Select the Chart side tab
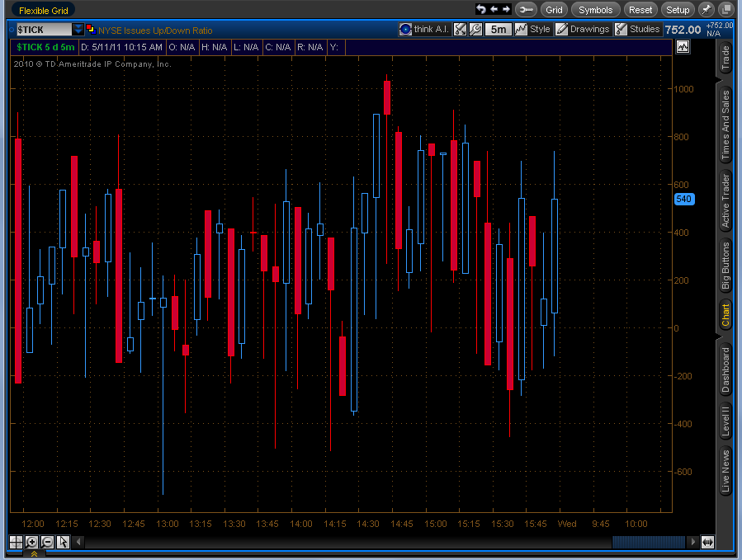This screenshot has height=560, width=742. (725, 315)
